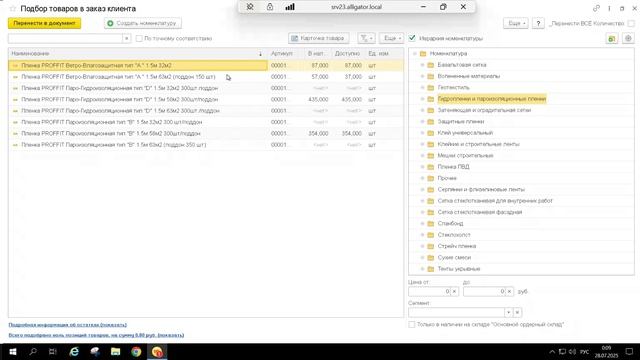
Task: Sort by the Доступно column header
Action: [x=347, y=53]
